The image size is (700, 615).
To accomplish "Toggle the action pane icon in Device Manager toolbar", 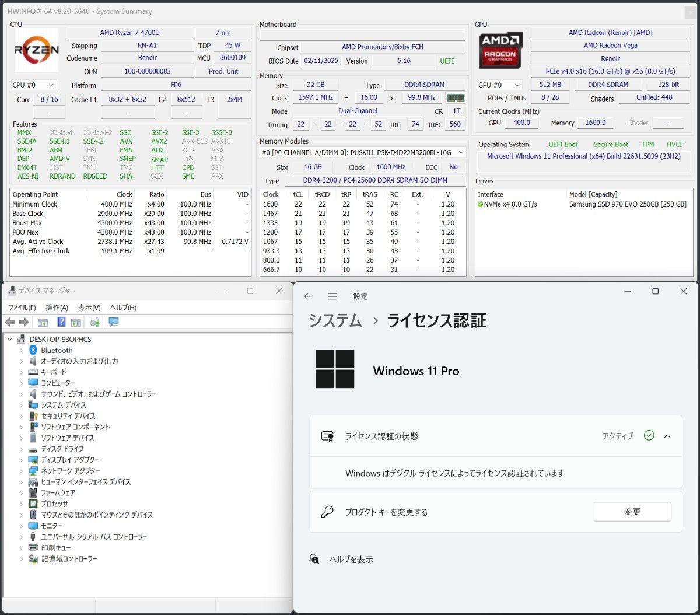I will (x=76, y=322).
